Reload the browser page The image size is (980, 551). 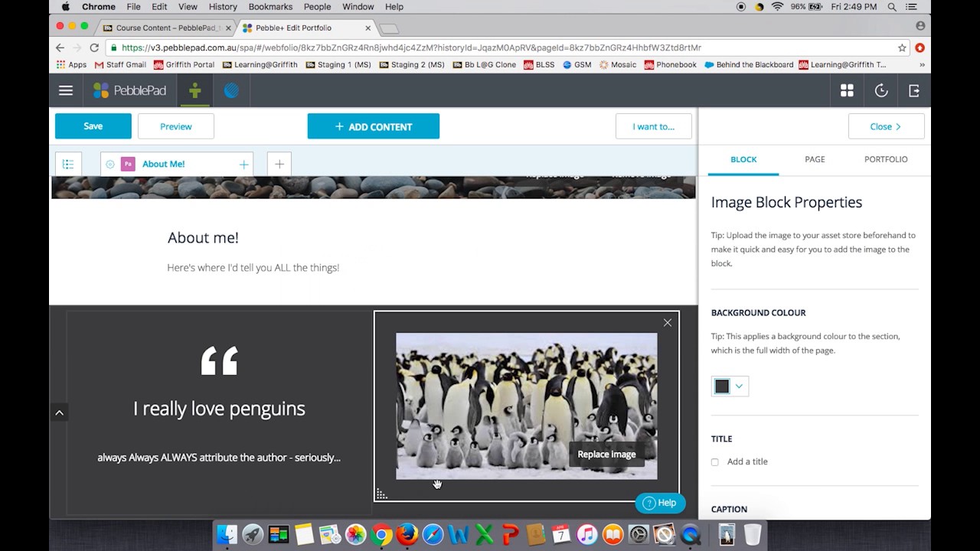coord(94,47)
